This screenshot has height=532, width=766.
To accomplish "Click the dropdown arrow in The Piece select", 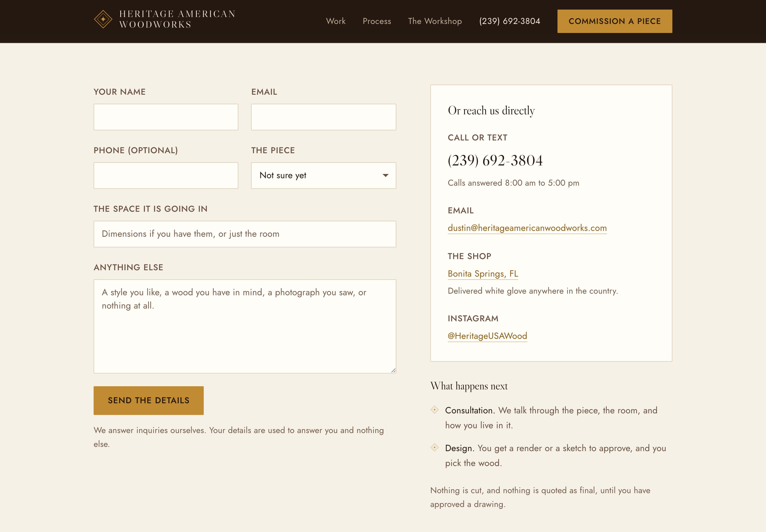I will tap(386, 176).
